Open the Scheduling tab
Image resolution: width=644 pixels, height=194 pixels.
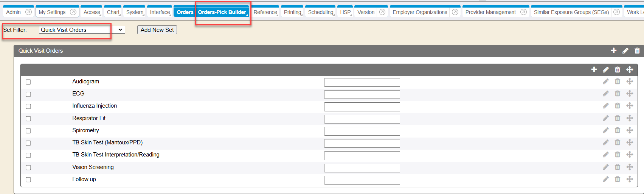point(320,12)
